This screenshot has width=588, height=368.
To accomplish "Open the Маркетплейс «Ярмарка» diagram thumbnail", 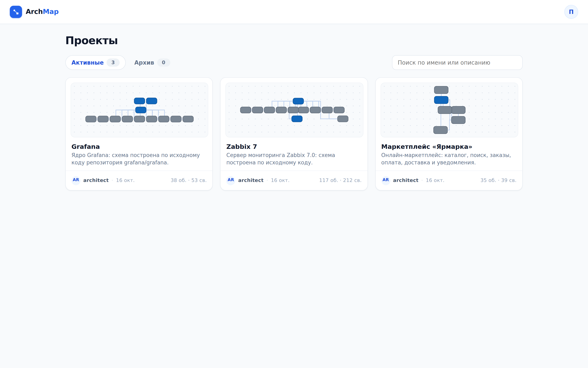I will (x=449, y=110).
